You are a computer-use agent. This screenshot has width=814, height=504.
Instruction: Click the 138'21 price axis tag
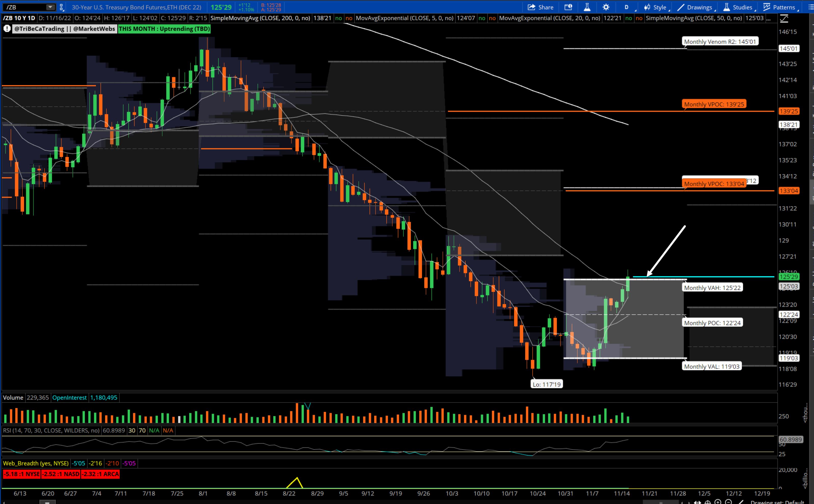(x=789, y=124)
